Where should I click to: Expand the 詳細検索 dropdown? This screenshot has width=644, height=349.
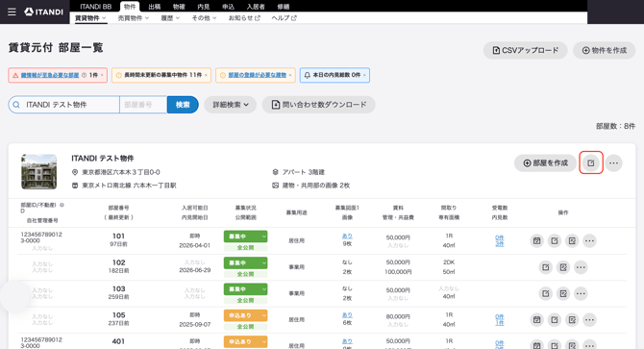tap(231, 105)
